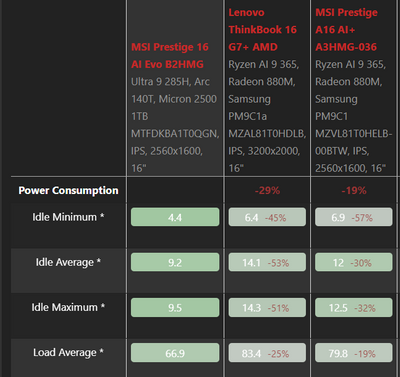The height and width of the screenshot is (377, 400).
Task: Click the 6.9 -57% value bar
Action: coord(354,217)
